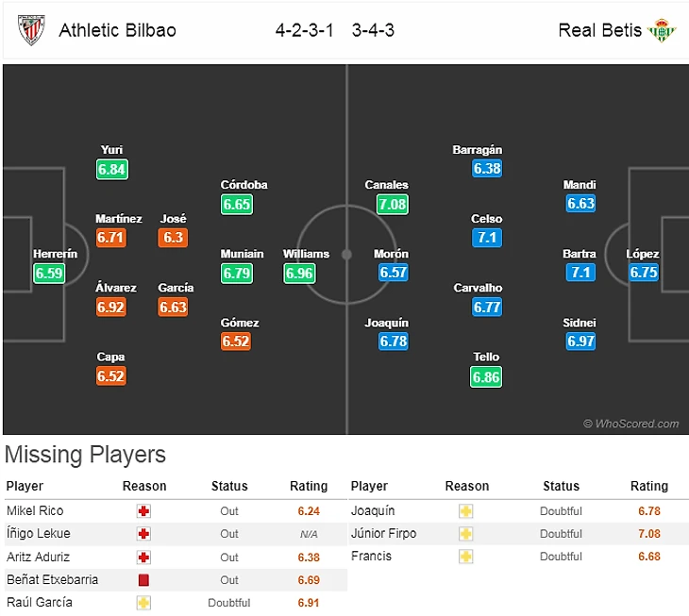Image resolution: width=689 pixels, height=616 pixels.
Task: Open Muniain's player name on pitch
Action: click(x=242, y=254)
